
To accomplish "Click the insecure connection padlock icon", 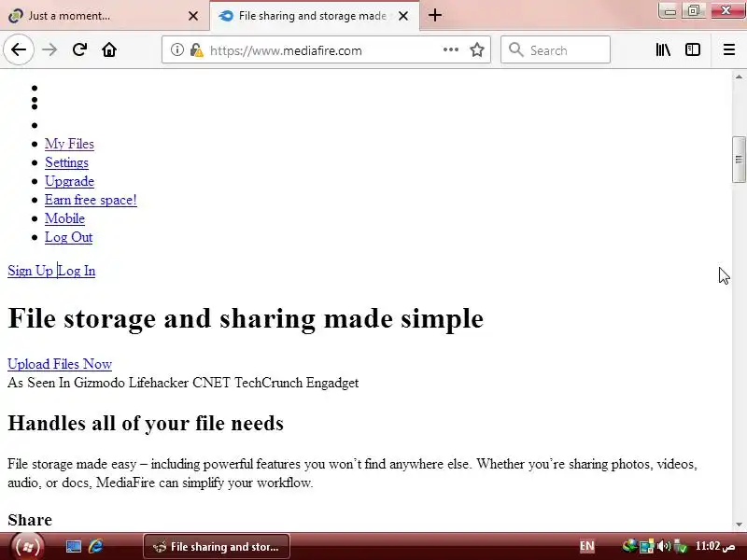I will click(196, 49).
